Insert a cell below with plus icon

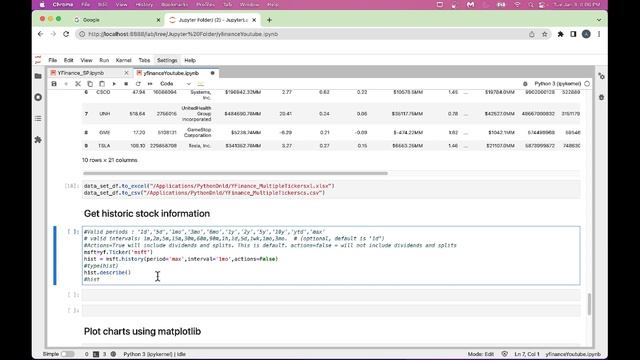tap(66, 84)
